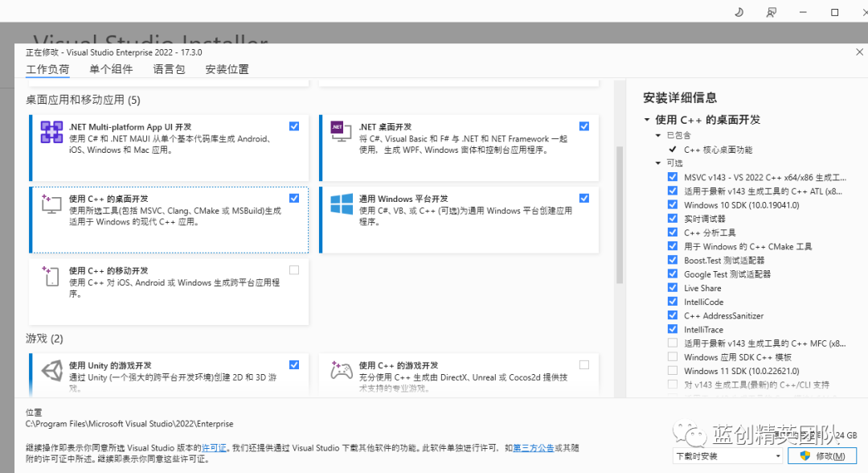Click C++ 核心桌面功能 included item
This screenshot has width=868, height=473.
point(718,150)
